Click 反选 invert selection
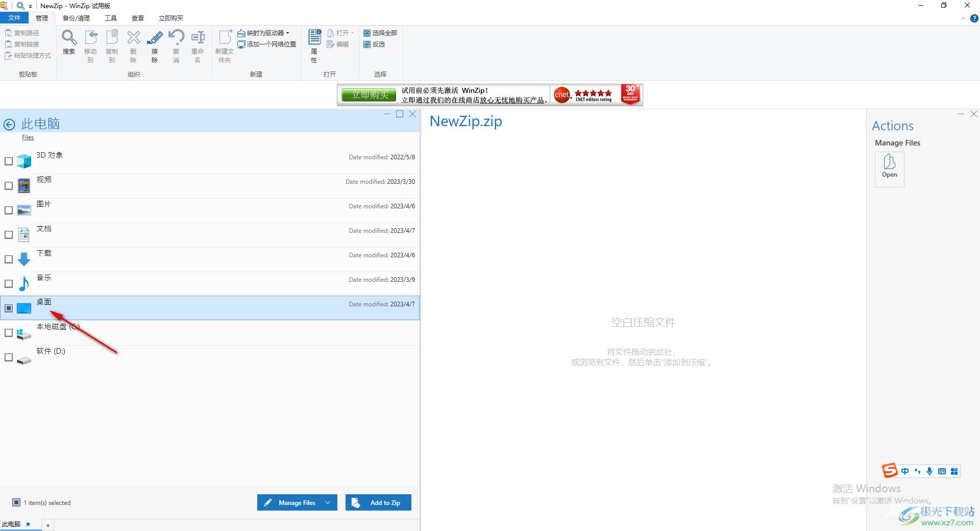 [x=374, y=44]
